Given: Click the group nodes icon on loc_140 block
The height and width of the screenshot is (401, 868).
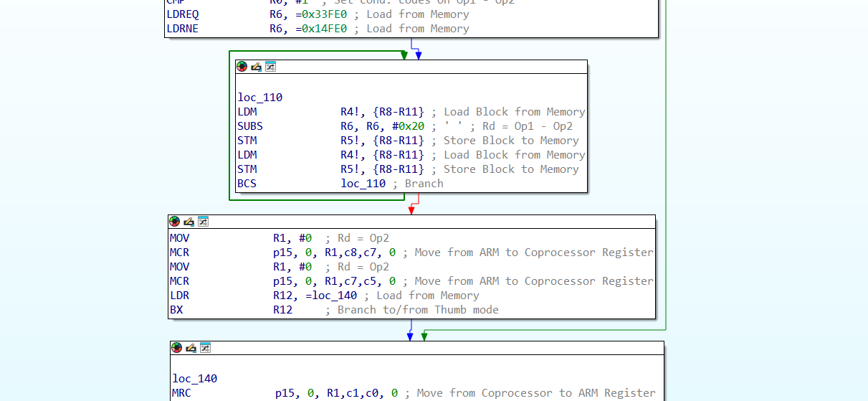Looking at the screenshot, I should 205,347.
